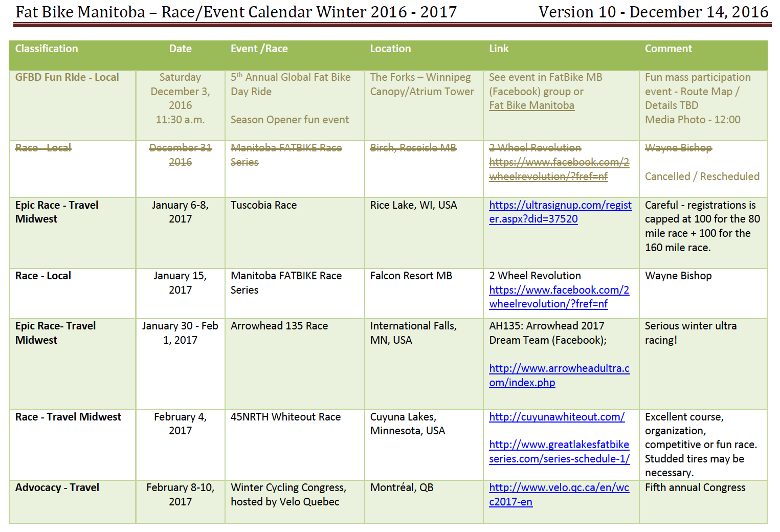780x532 pixels.
Task: Click the Tuscobia Race event cell
Action: pos(263,206)
